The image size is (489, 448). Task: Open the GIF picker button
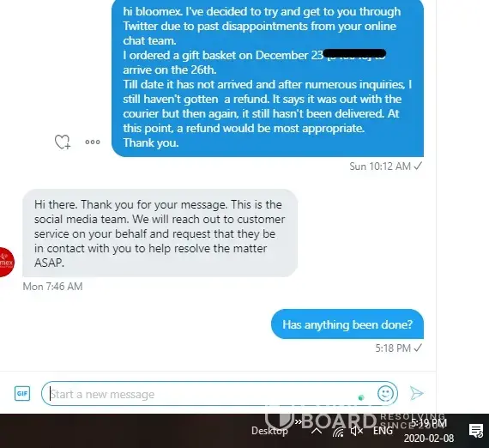click(x=22, y=393)
